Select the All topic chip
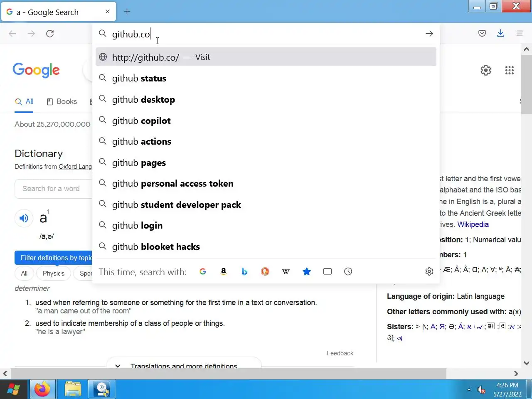The image size is (532, 399). coord(24,273)
